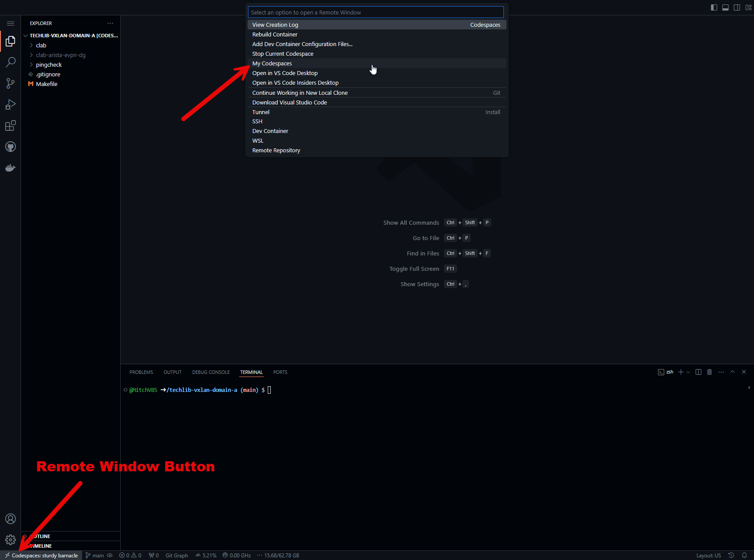
Task: Open terminal panel more actions
Action: click(721, 372)
